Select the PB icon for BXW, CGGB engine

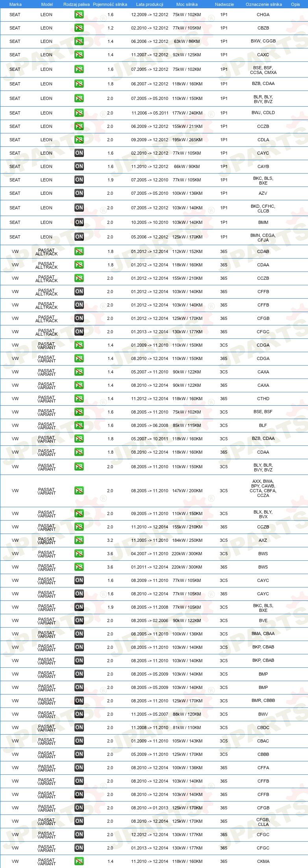(x=79, y=41)
